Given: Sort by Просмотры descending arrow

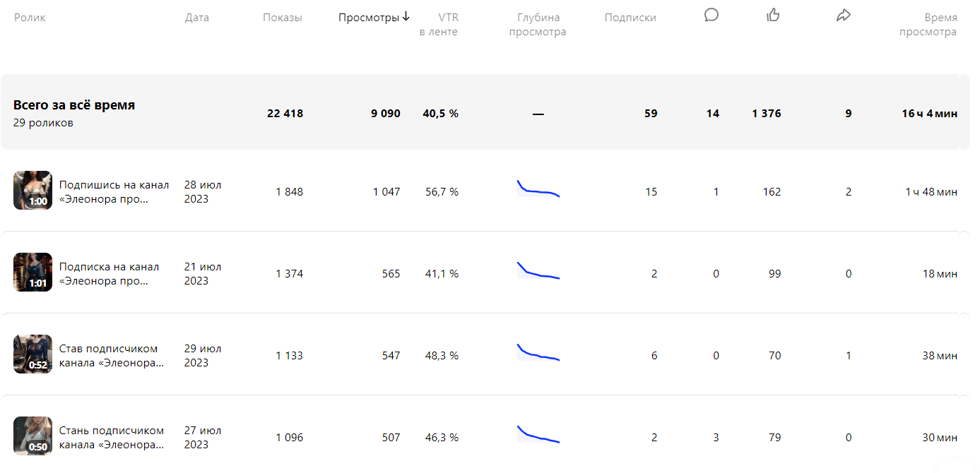Looking at the screenshot, I should (406, 17).
